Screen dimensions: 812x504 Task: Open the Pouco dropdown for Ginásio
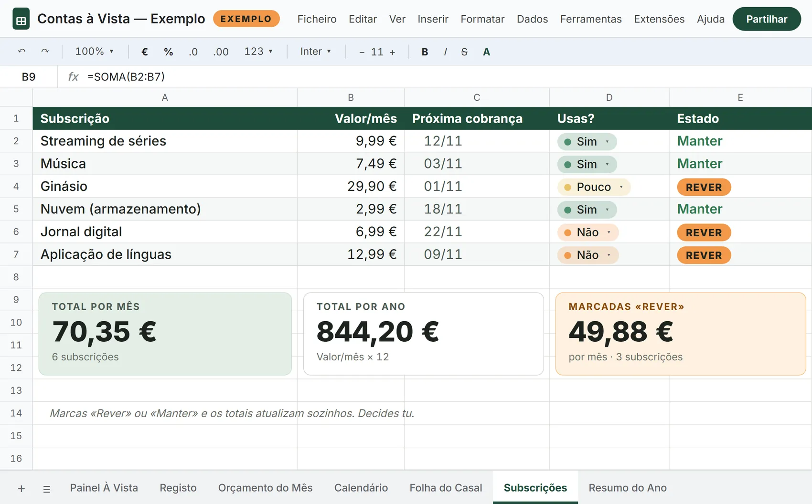[x=594, y=187]
